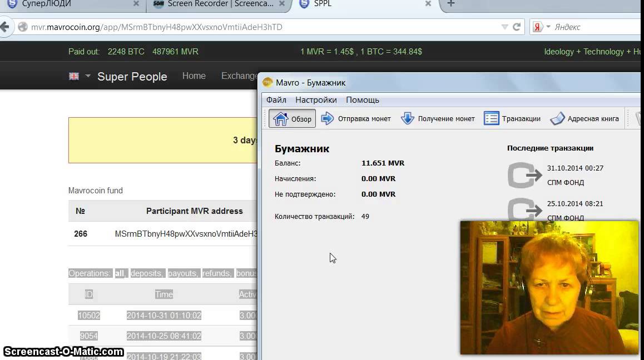Open the Обзор overview toolbar button
Screen dimensions: 644x360
pyautogui.click(x=292, y=119)
